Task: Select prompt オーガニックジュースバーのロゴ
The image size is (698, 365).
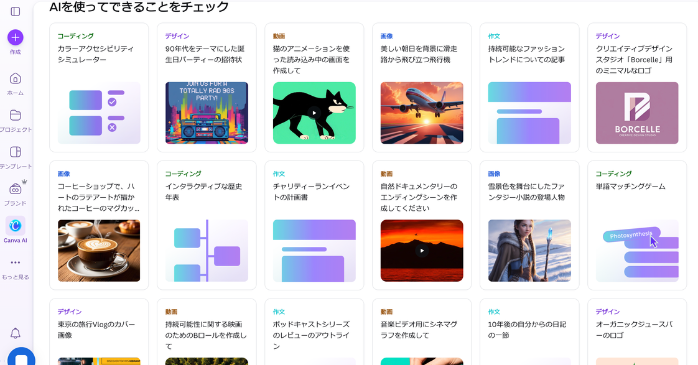Action: coord(634,330)
